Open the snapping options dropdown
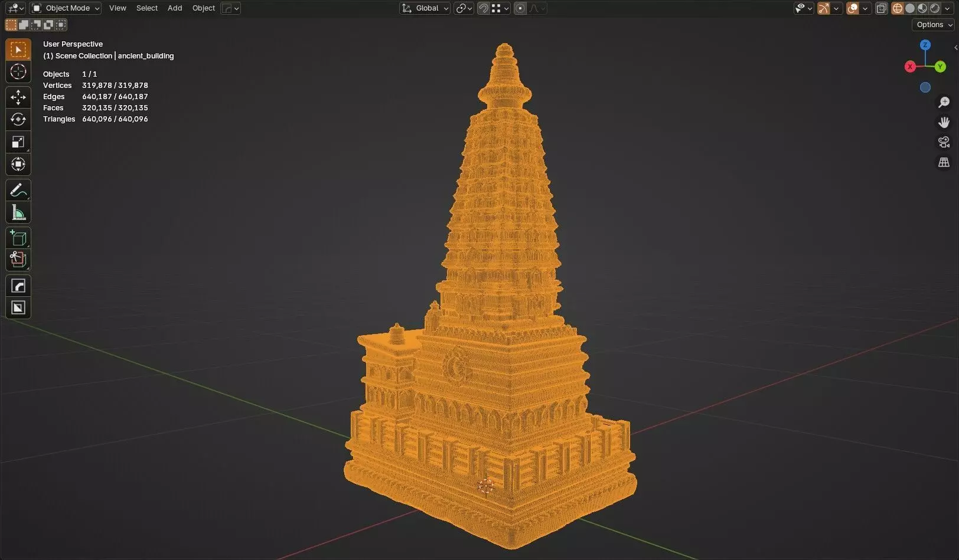The image size is (959, 560). click(501, 8)
